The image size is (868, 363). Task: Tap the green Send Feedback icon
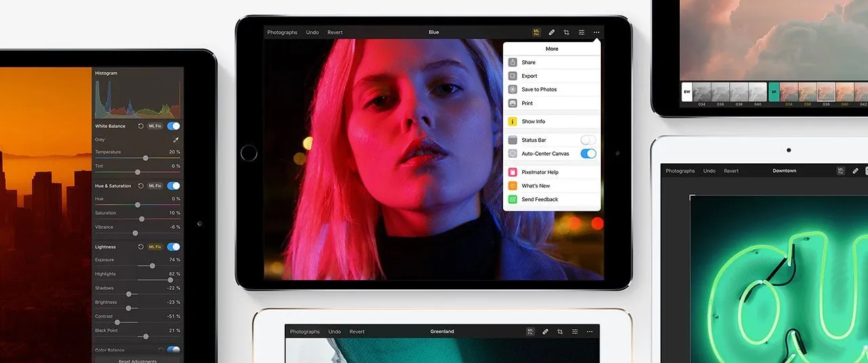[513, 199]
